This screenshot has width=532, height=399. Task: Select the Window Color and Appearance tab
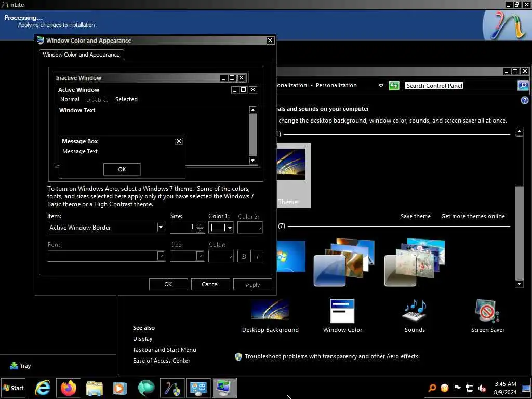(82, 55)
